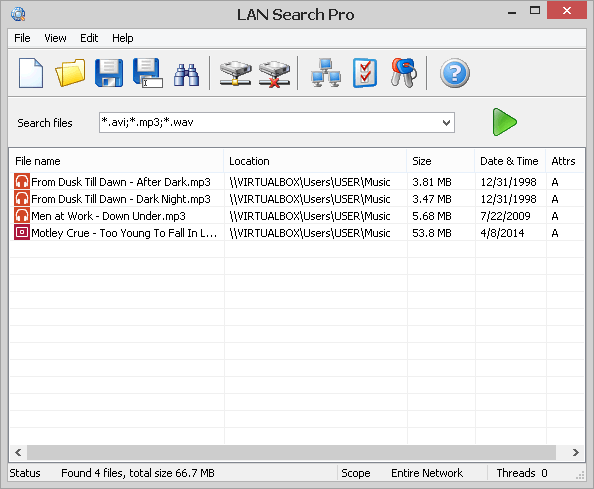This screenshot has width=594, height=489.
Task: Click the disconnect network drive icon
Action: (x=274, y=73)
